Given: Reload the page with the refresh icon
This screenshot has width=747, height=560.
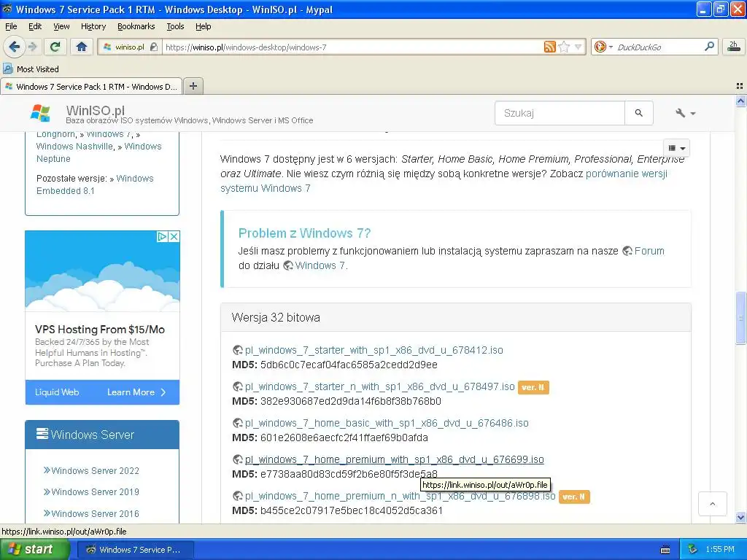Looking at the screenshot, I should tap(55, 47).
